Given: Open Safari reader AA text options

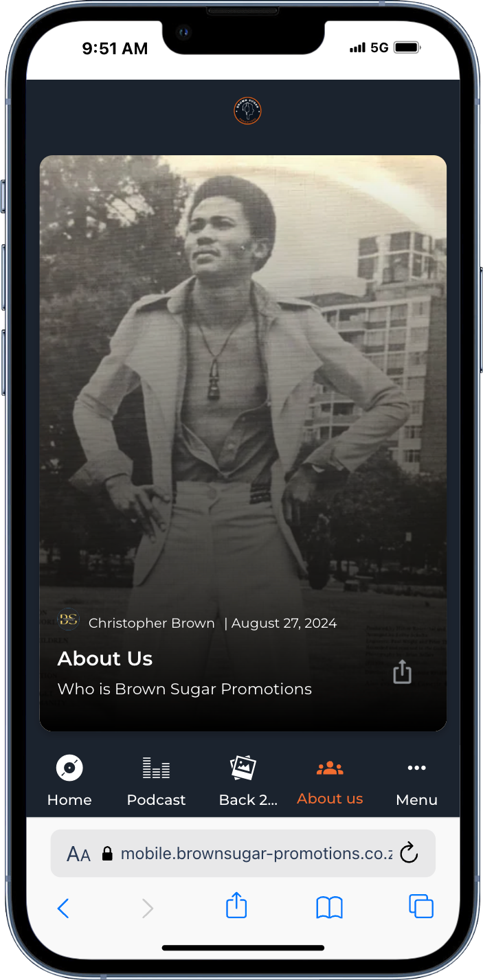Looking at the screenshot, I should (78, 854).
